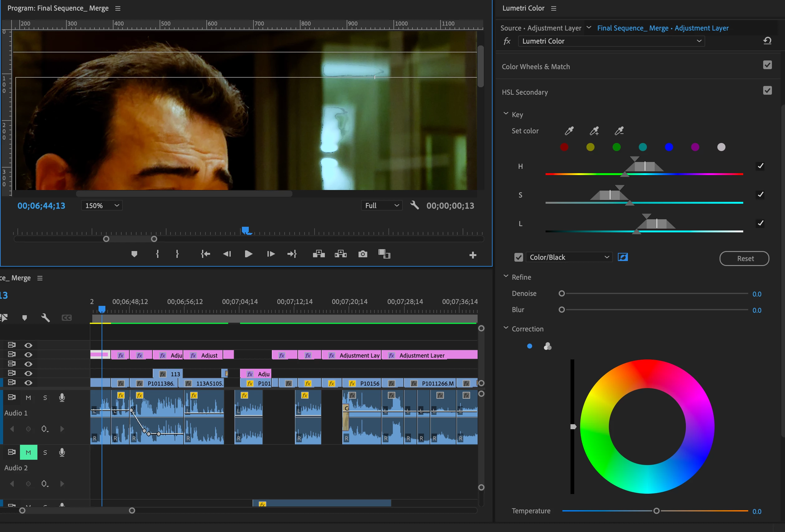Image resolution: width=785 pixels, height=532 pixels.
Task: Select the subtract color eyedropper (minus)
Action: (x=619, y=131)
